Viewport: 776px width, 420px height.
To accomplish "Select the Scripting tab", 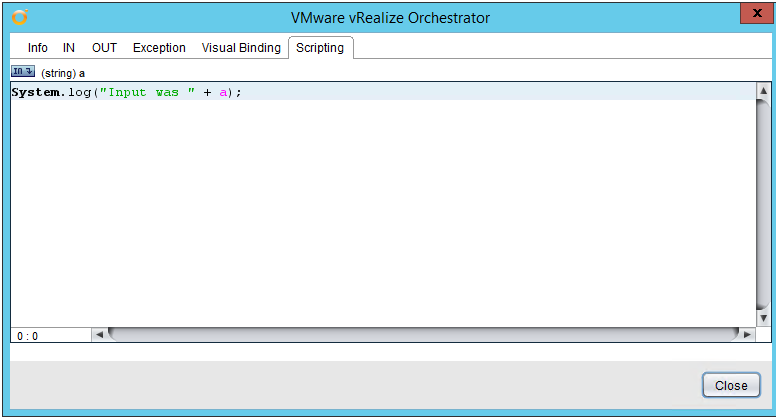I will point(320,47).
